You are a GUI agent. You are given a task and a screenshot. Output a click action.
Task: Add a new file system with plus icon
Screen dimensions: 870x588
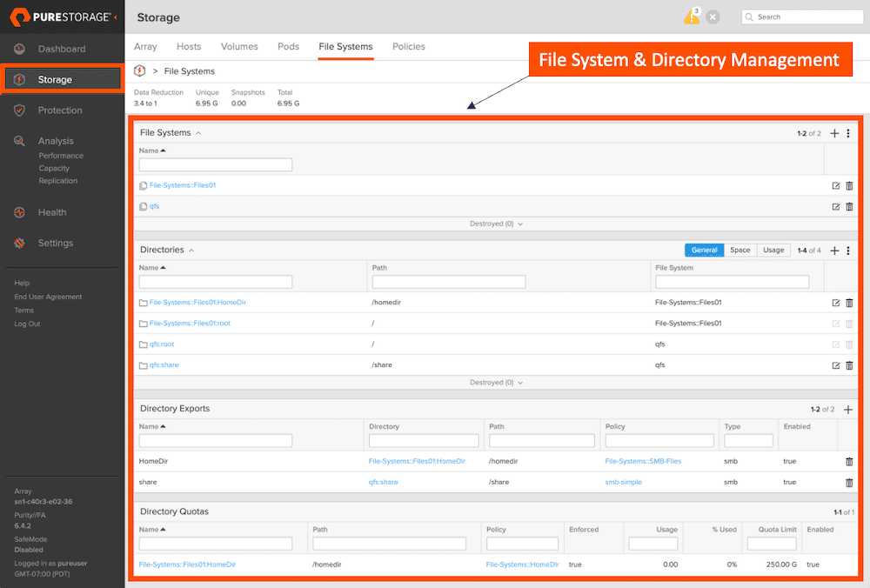[834, 133]
